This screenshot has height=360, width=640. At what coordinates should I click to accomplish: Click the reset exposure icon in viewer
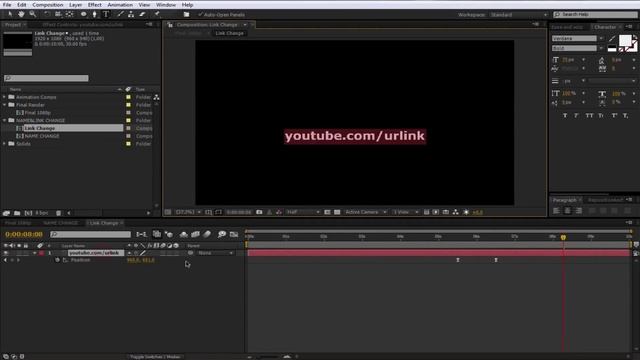coord(466,212)
